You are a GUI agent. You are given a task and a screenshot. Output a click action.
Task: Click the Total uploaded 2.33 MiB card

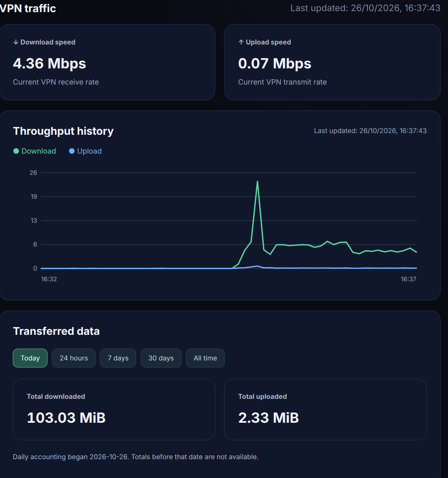point(325,409)
